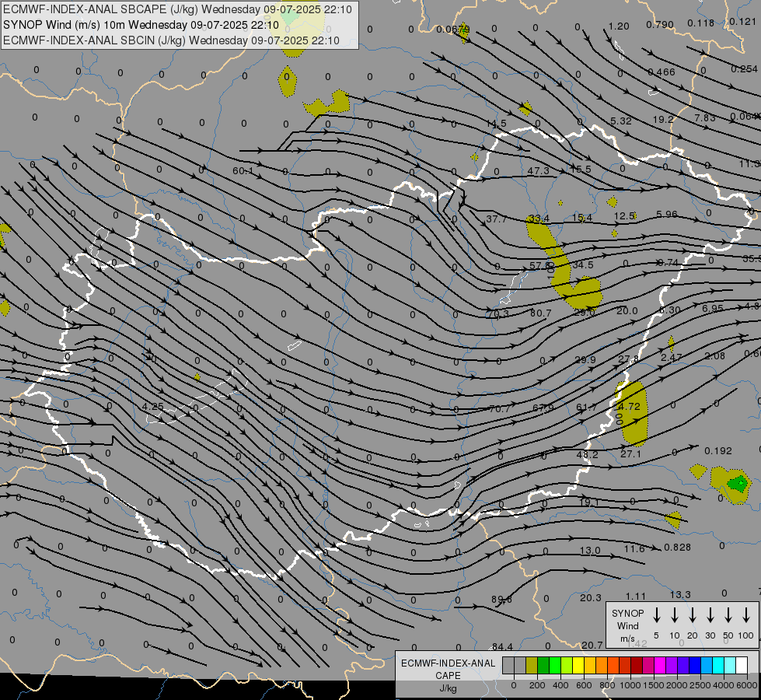This screenshot has width=761, height=700.
Task: Click the 4.72 value in olive patch
Action: point(630,407)
